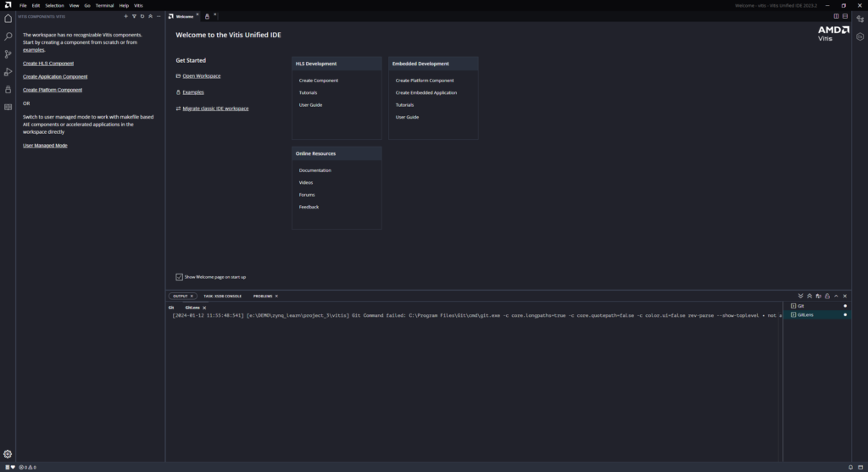Toggle the editor layout icon next to split
Screen dimensions: 868x472
[x=845, y=17]
